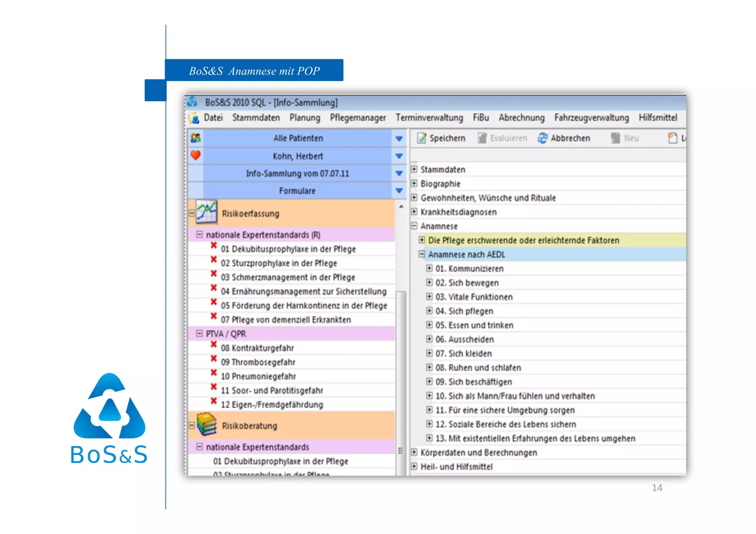Click the red heart patient icon
The image size is (756, 534).
tap(196, 155)
